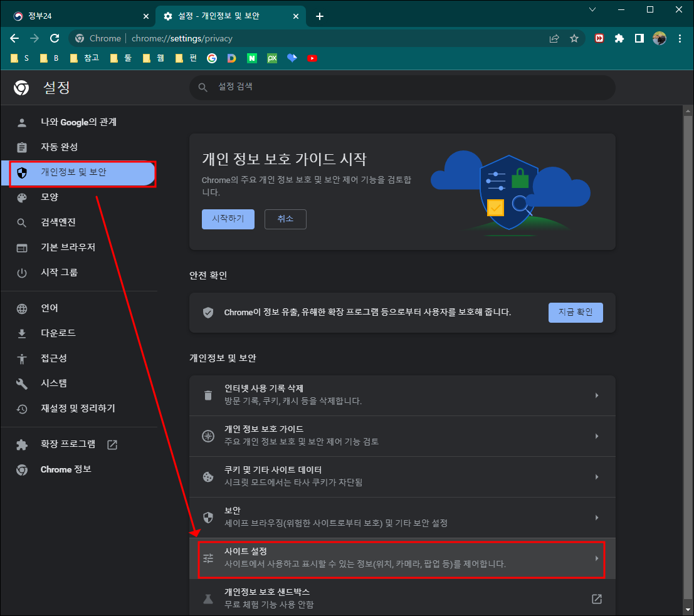Viewport: 694px width, 616px height.
Task: Click the 취소 button
Action: tap(285, 219)
